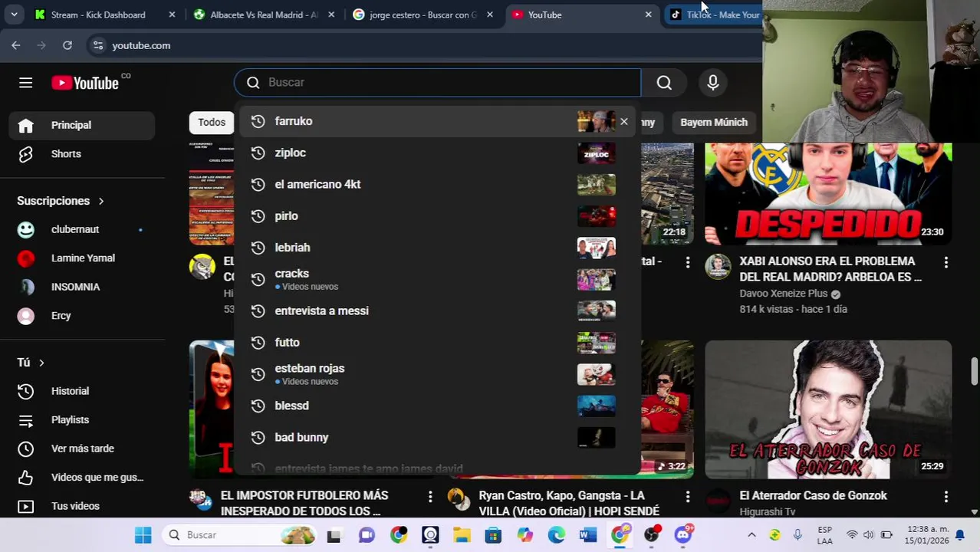Click the thumbnail beside the 'ziploc' suggestion
Viewport: 980px width, 552px height.
pos(596,153)
